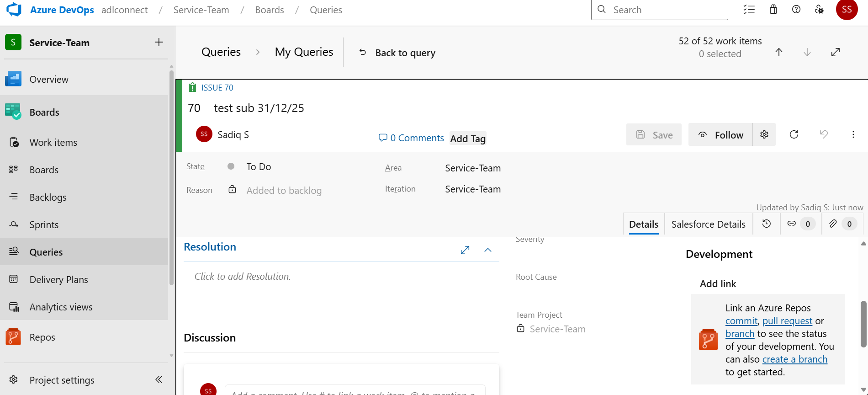Expand the Resolution editor to full size
868x395 pixels.
coord(465,250)
